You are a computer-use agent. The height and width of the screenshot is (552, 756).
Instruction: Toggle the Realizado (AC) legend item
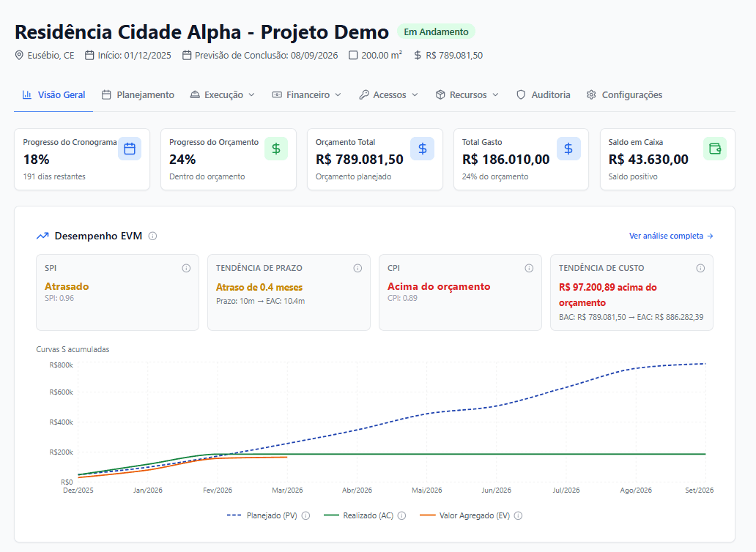coord(368,515)
